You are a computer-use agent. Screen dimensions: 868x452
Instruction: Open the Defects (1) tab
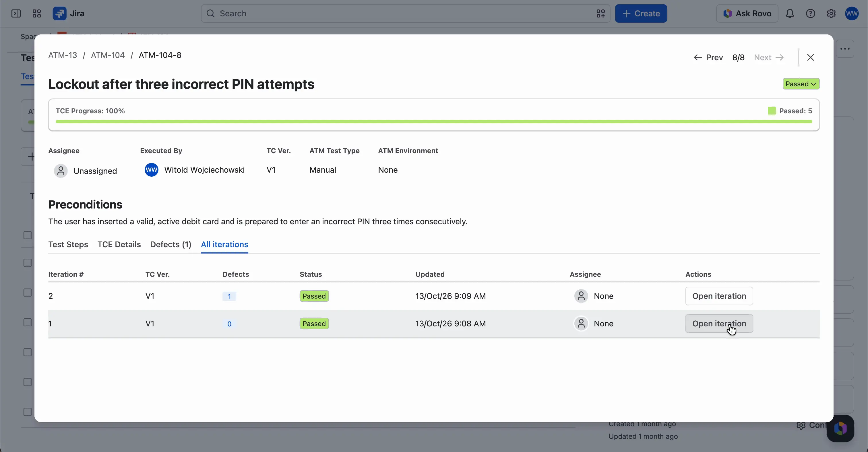click(170, 244)
